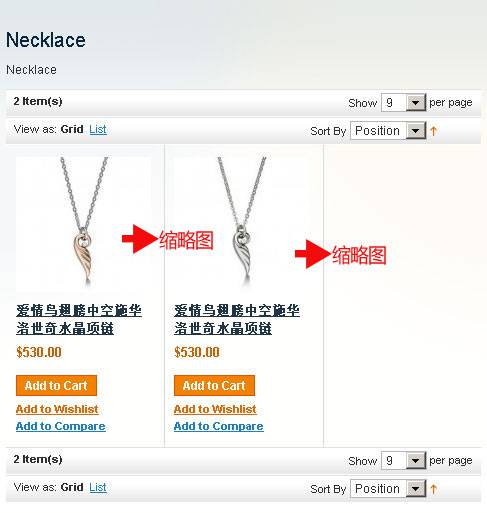This screenshot has width=487, height=513.
Task: Switch to List view in bottom toolbar
Action: click(98, 487)
